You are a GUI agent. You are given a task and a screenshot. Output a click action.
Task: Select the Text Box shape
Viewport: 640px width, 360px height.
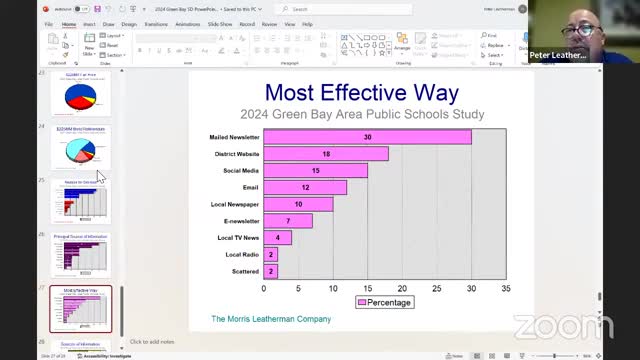344,38
